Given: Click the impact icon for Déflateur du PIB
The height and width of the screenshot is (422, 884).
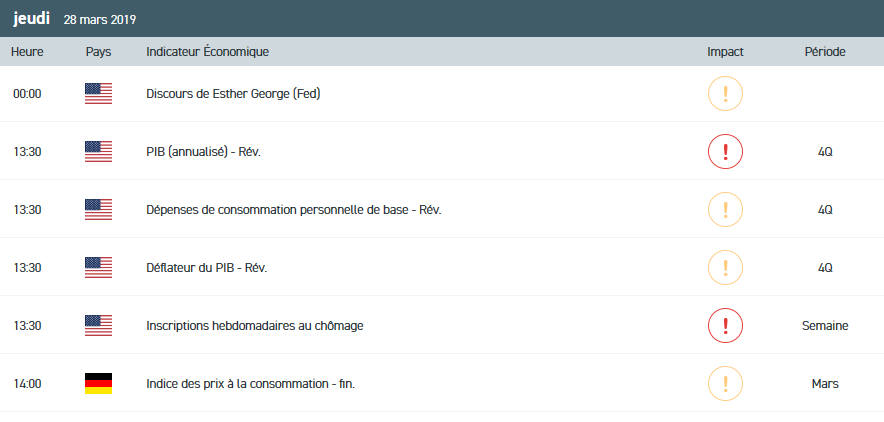Looking at the screenshot, I should click(725, 268).
